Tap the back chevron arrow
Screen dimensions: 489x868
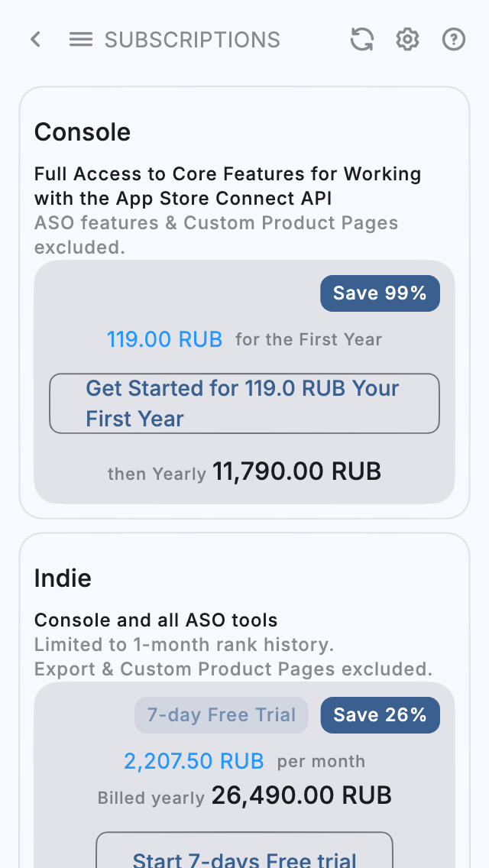tap(35, 40)
